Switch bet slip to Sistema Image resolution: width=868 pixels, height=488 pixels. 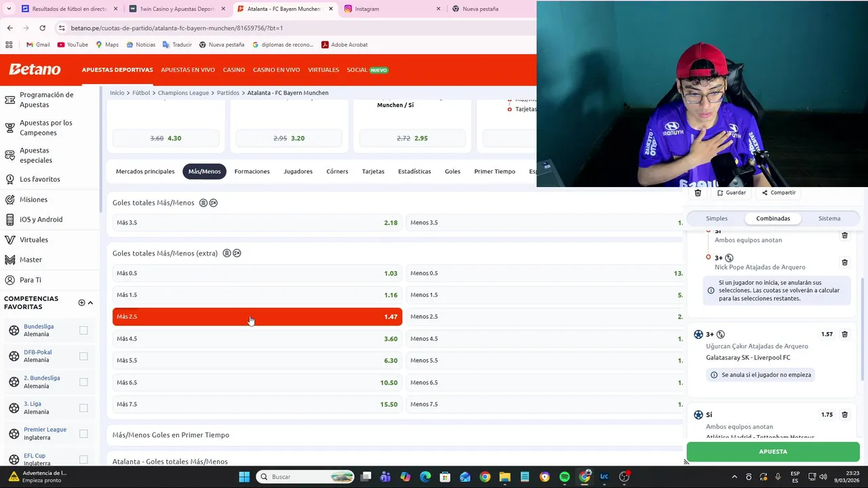click(829, 218)
